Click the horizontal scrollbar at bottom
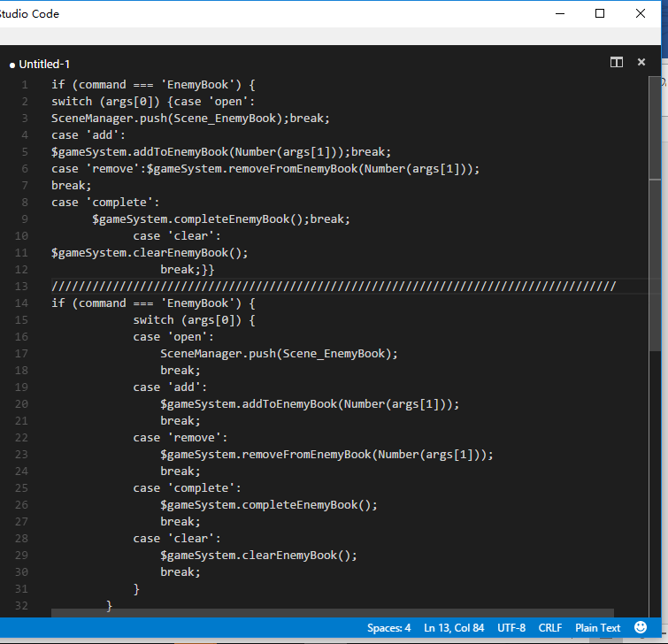Image resolution: width=668 pixels, height=644 pixels. point(333,613)
